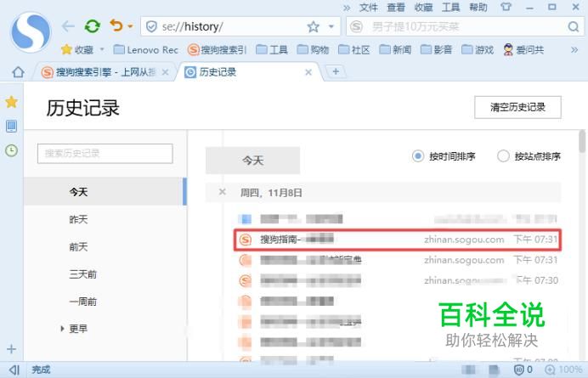This screenshot has width=588, height=378.
Task: Collapse the sidebar with status bar arrow
Action: click(14, 370)
